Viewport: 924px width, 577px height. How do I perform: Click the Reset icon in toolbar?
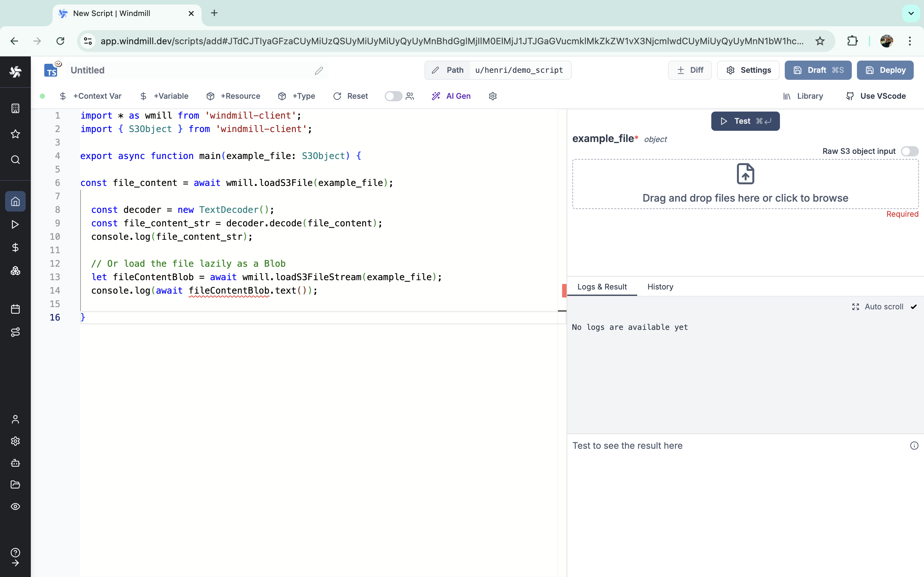[337, 96]
